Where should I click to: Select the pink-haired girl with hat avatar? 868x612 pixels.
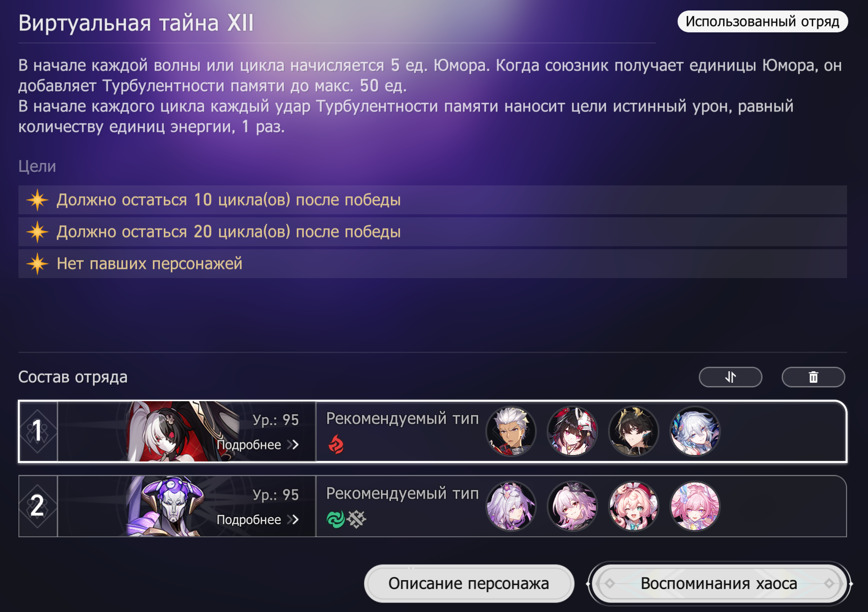pyautogui.click(x=633, y=506)
